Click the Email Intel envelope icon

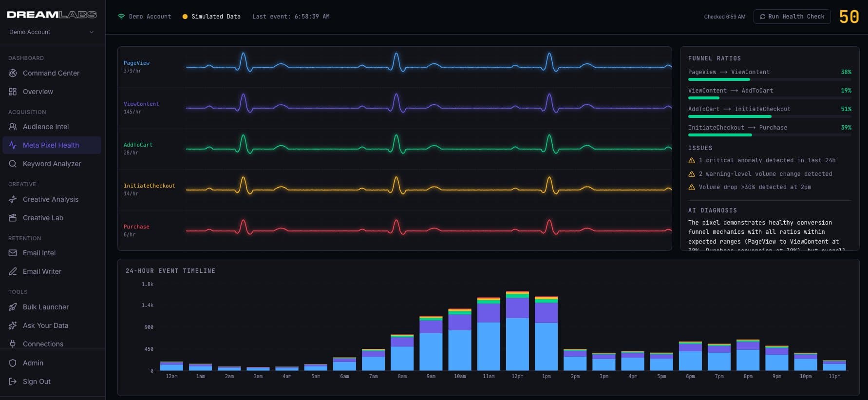click(x=13, y=253)
